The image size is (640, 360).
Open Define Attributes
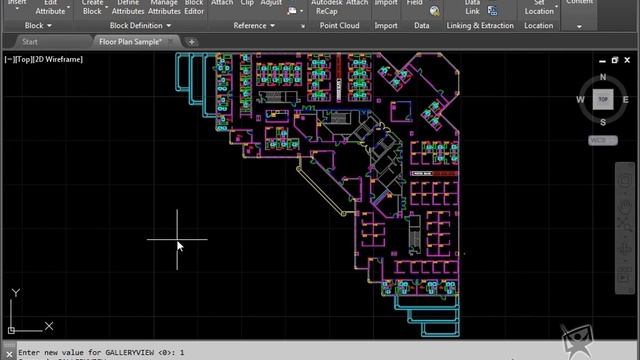(128, 7)
